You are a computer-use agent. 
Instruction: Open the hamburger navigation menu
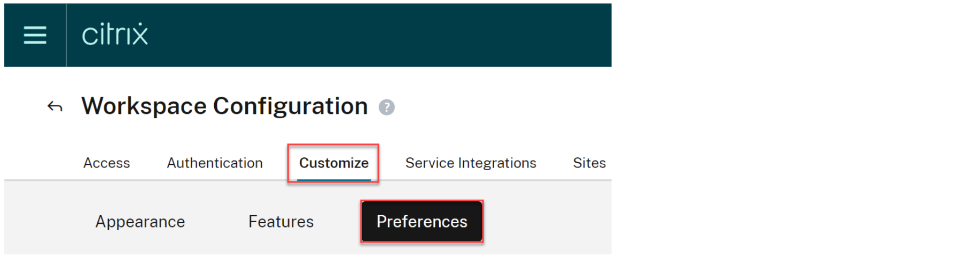(x=35, y=35)
